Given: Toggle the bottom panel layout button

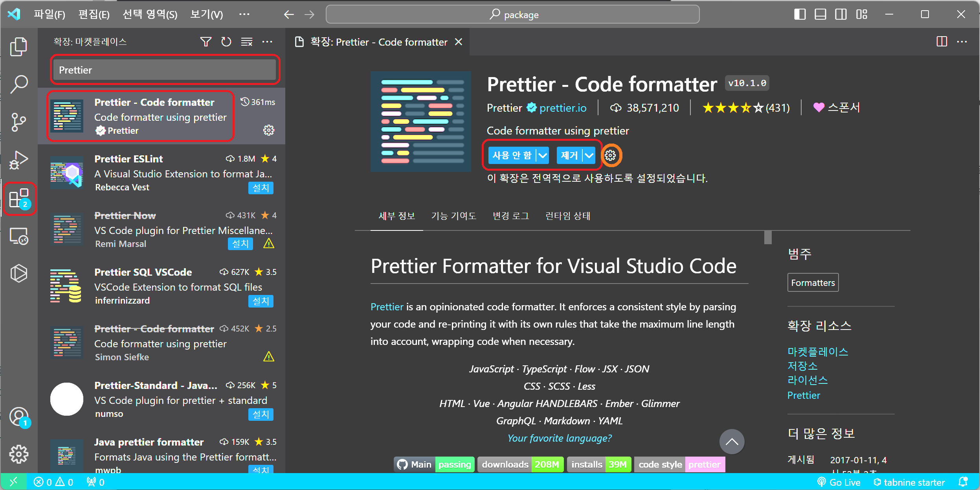Looking at the screenshot, I should click(x=820, y=15).
